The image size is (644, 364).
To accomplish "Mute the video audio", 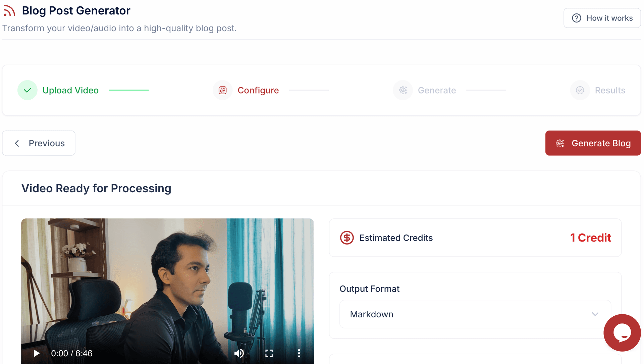I will [x=239, y=353].
